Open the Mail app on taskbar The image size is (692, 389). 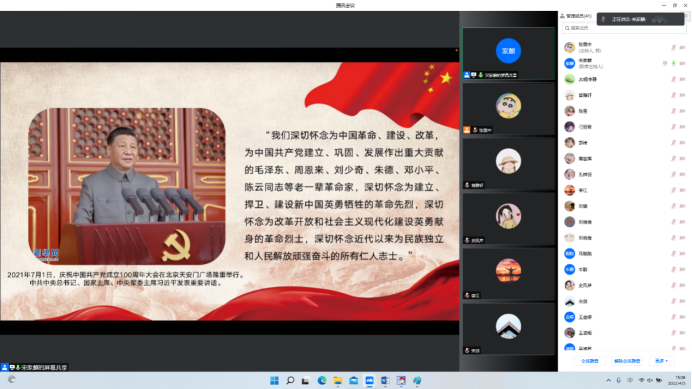(354, 381)
